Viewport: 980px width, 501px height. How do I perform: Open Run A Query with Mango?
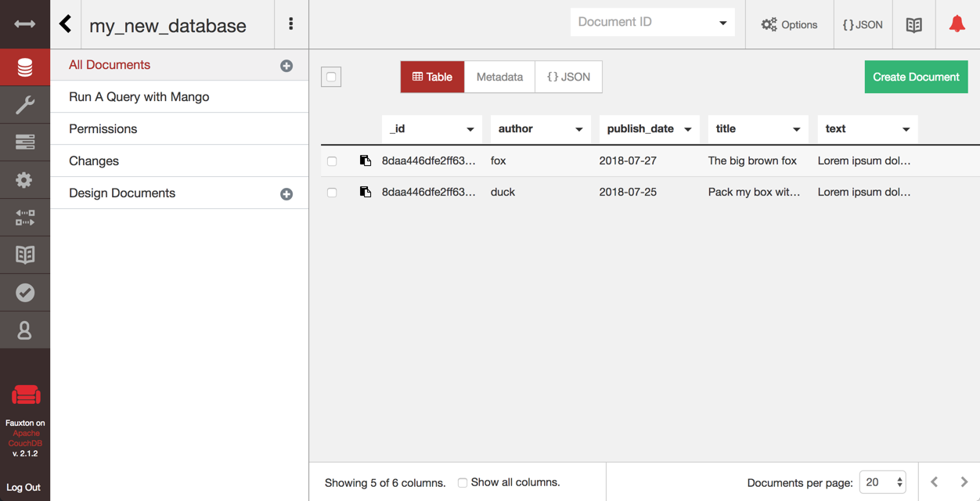pos(139,97)
